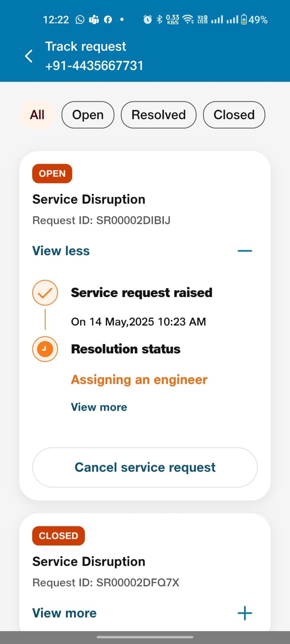290x644 pixels.
Task: Tap the Wi-Fi status icon
Action: (x=188, y=19)
